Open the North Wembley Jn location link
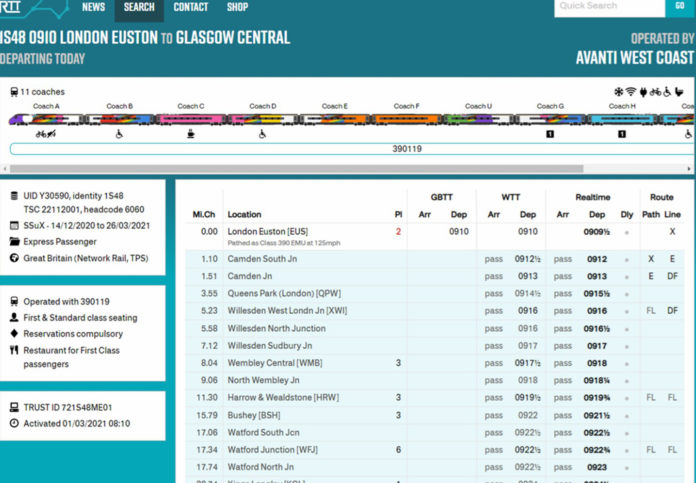Screen dimensions: 696x483 point(263,380)
